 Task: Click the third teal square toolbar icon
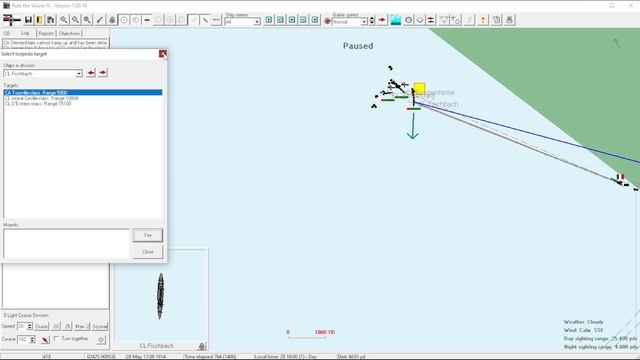[292, 20]
